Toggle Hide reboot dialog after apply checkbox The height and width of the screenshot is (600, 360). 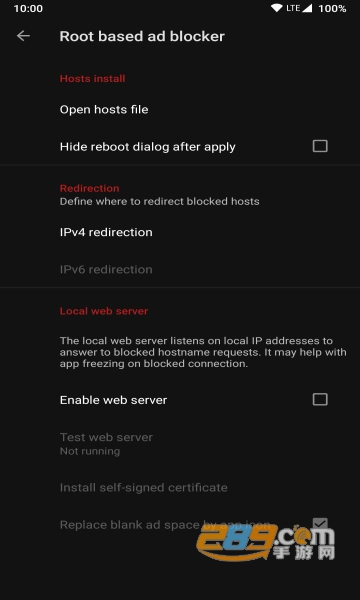tap(320, 146)
